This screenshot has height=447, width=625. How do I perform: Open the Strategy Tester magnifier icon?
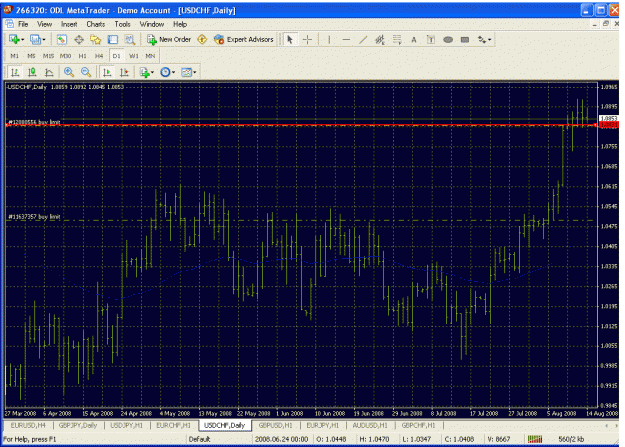tap(130, 39)
